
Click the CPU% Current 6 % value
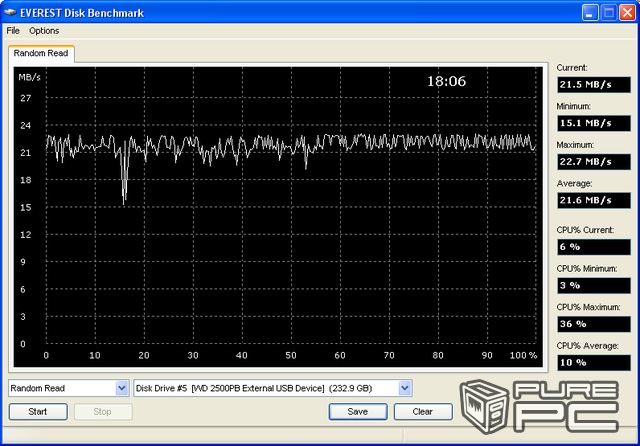click(x=594, y=247)
